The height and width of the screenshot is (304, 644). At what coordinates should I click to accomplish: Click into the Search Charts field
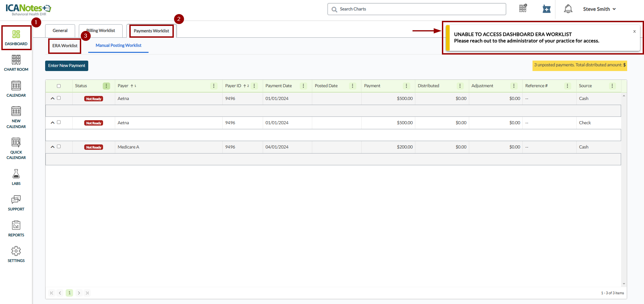(x=417, y=9)
